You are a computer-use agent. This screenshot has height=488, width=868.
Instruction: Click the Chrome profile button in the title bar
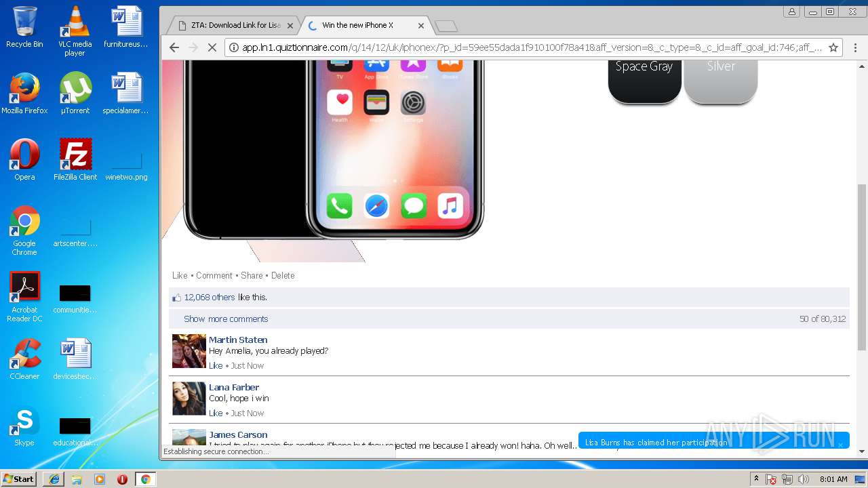791,12
